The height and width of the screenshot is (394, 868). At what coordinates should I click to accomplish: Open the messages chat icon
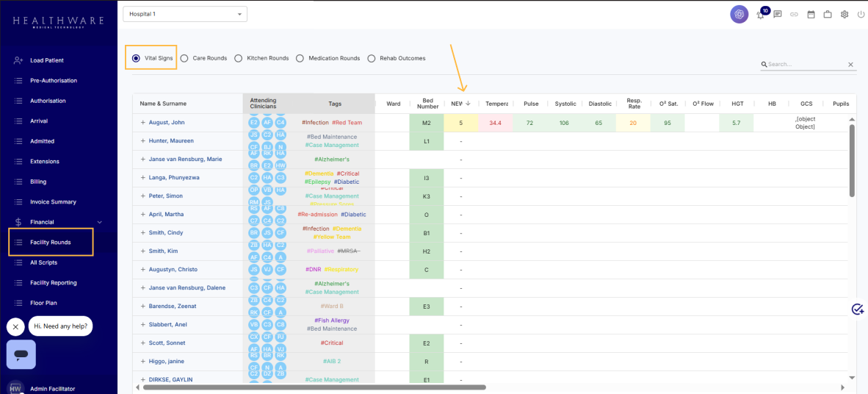coord(777,14)
